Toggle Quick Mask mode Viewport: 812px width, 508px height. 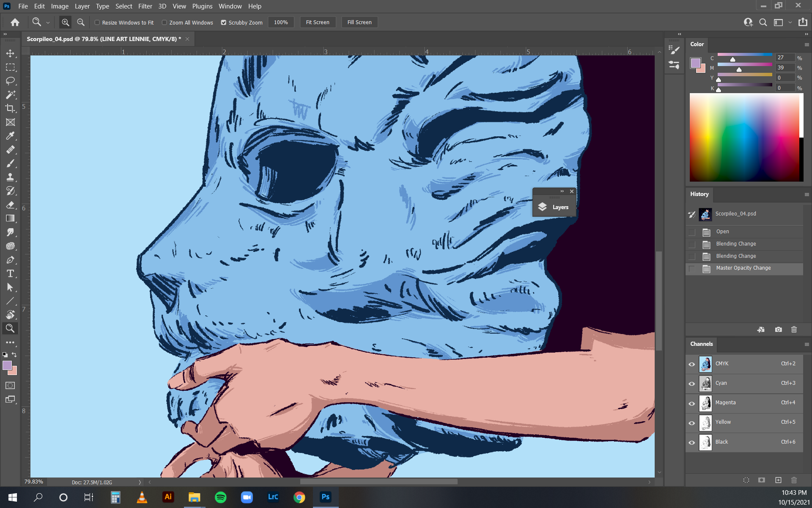[x=10, y=386]
